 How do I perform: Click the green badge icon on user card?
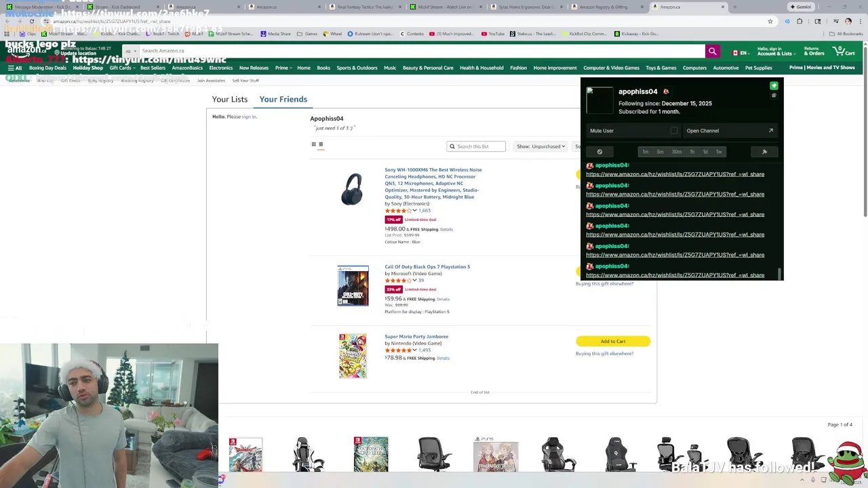[x=774, y=86]
